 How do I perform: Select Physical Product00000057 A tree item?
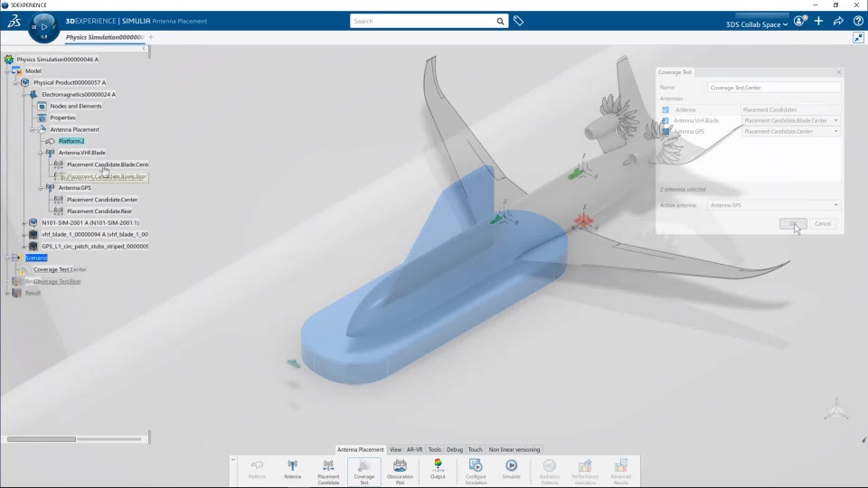(70, 82)
